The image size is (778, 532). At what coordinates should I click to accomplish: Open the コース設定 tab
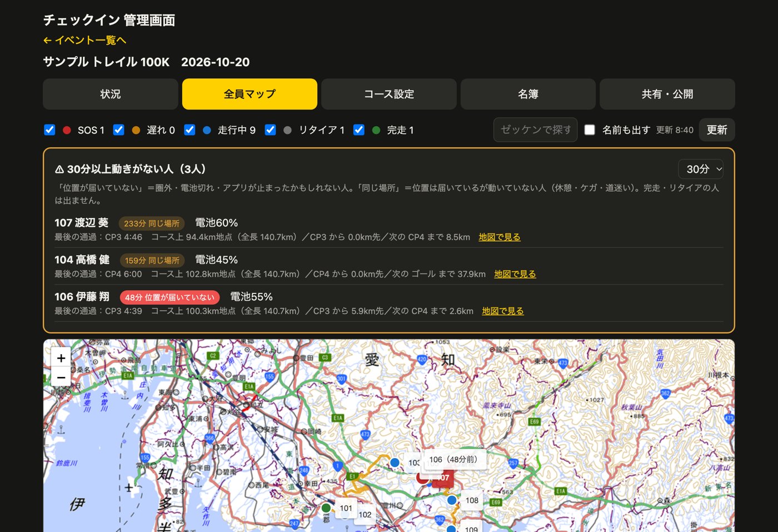389,94
